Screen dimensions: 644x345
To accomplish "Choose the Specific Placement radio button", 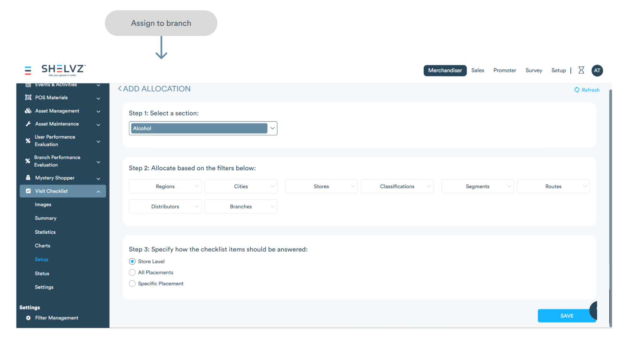I will (132, 284).
